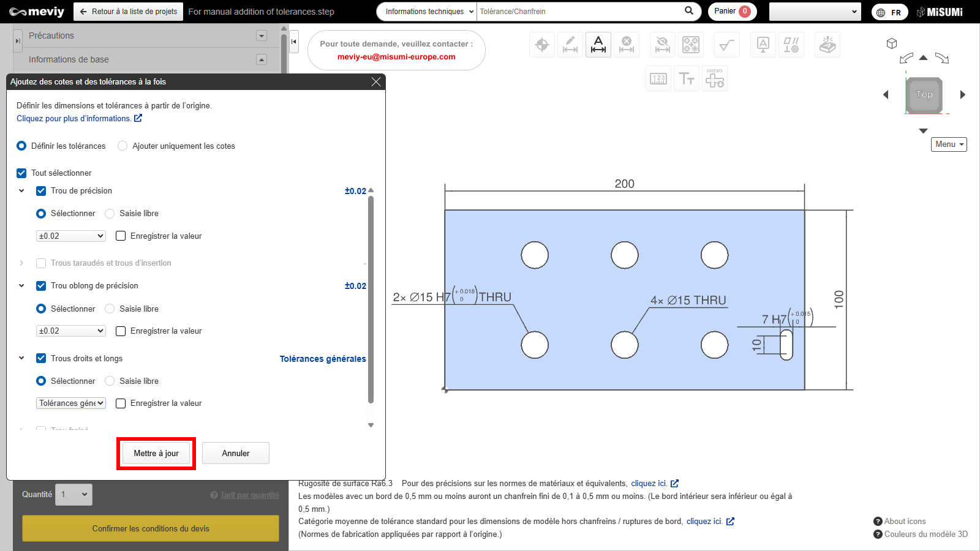Open the 'Informations techniques' search category menu

[x=429, y=12]
